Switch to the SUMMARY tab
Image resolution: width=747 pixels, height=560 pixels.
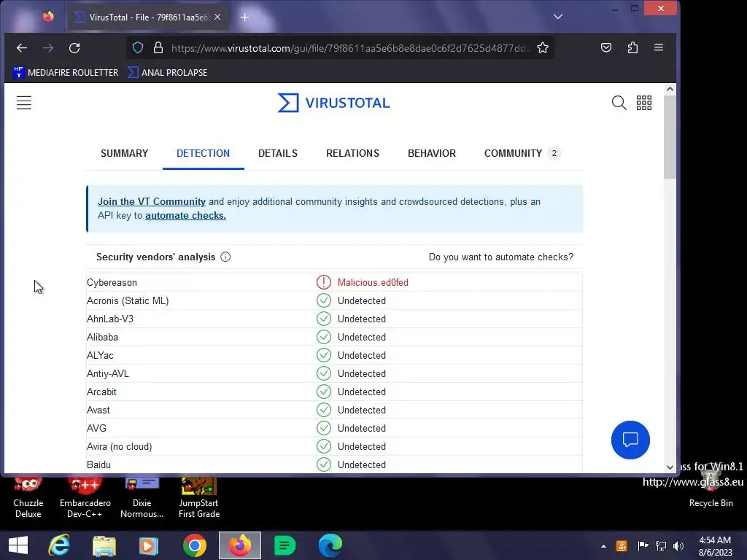click(124, 153)
